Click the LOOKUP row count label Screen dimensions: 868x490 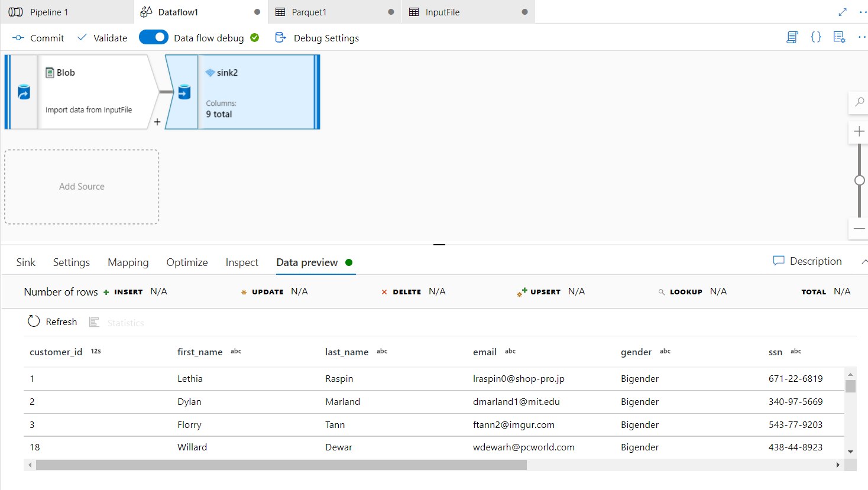(686, 292)
